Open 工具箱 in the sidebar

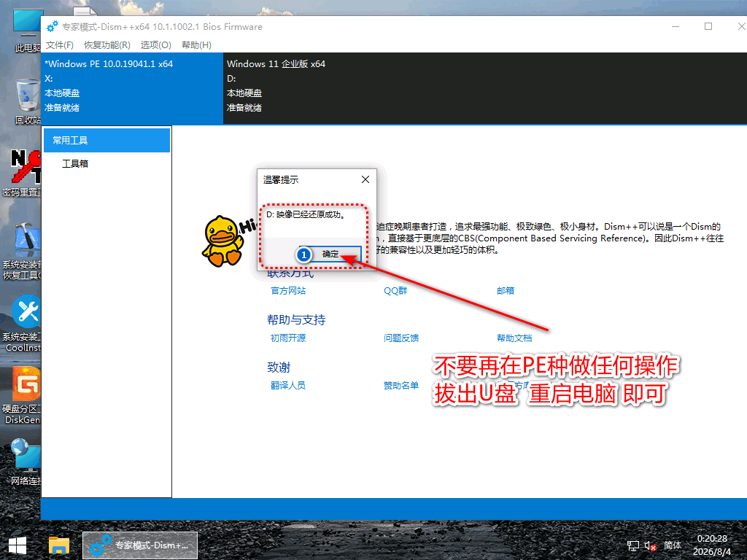pyautogui.click(x=75, y=163)
